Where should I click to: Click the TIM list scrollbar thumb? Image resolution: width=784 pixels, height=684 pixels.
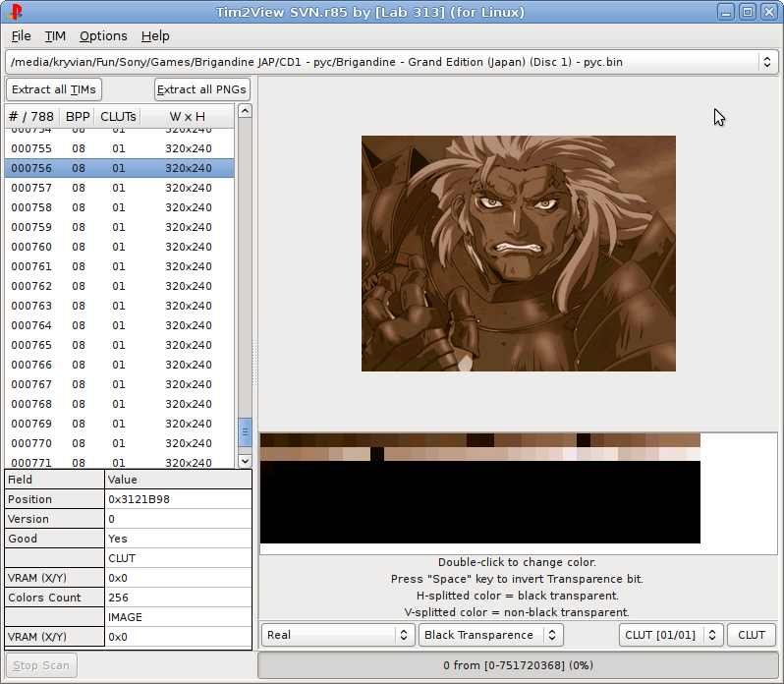tap(245, 432)
